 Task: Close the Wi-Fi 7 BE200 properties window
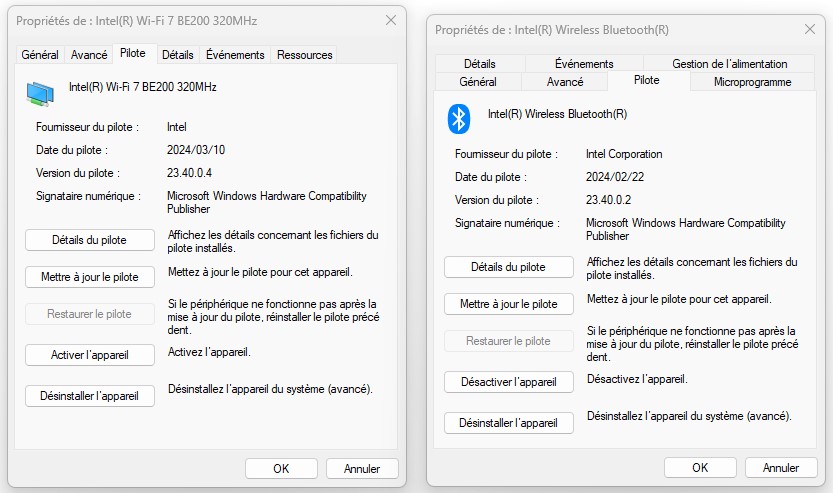390,21
